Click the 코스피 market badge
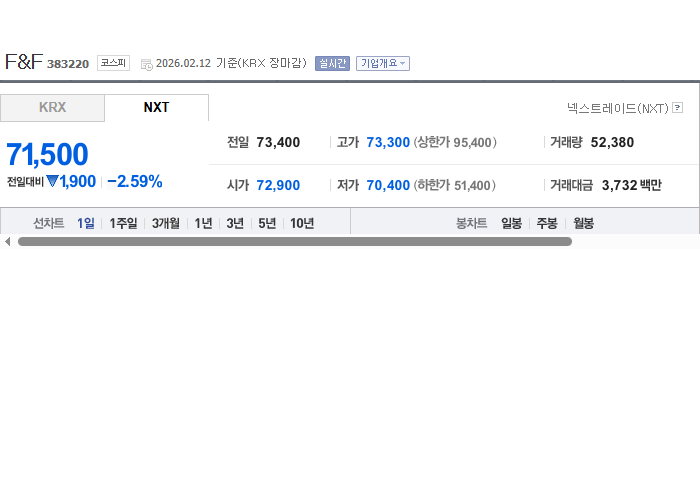This screenshot has height=490, width=700. click(113, 63)
